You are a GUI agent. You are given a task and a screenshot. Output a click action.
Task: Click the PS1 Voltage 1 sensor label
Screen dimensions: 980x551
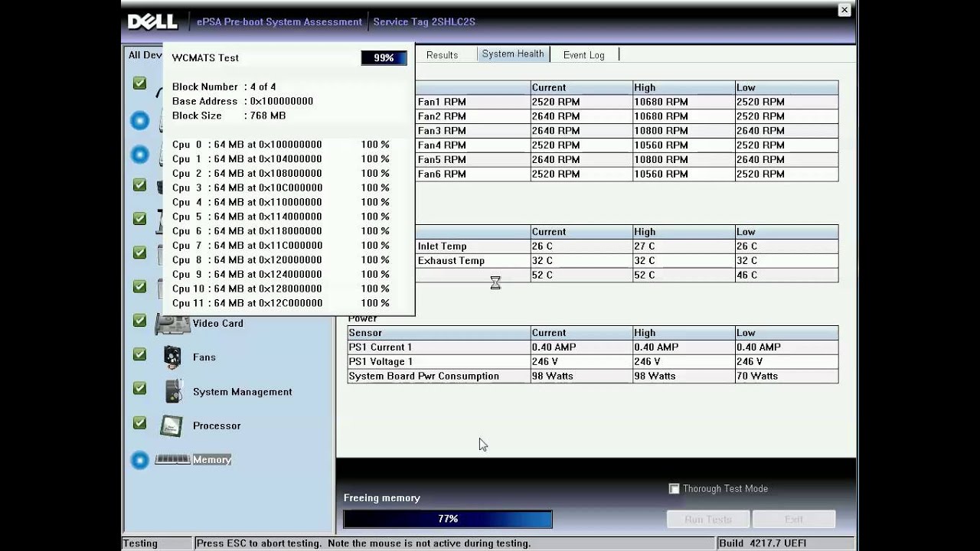tap(381, 362)
